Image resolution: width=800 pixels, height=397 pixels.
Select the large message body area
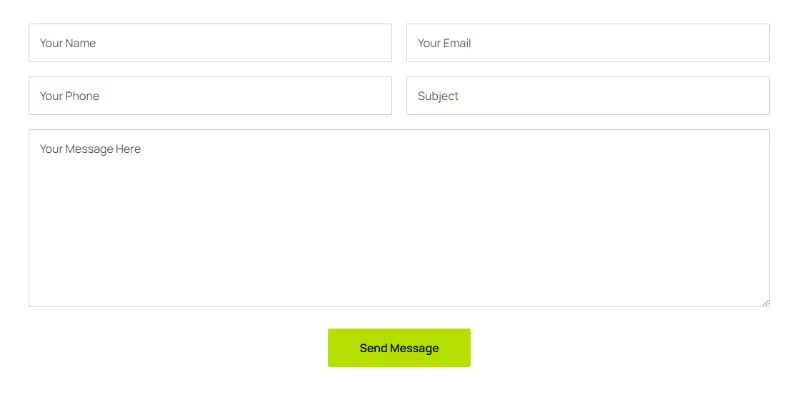click(399, 218)
